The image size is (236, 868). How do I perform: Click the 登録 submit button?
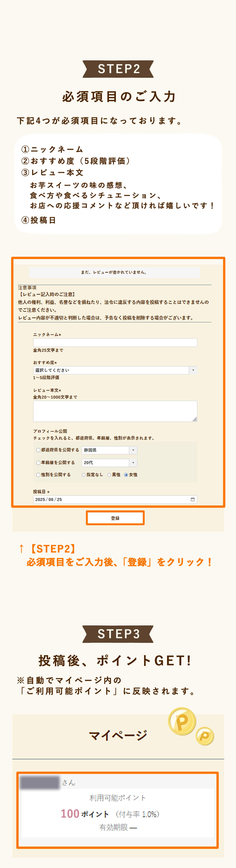pyautogui.click(x=115, y=518)
